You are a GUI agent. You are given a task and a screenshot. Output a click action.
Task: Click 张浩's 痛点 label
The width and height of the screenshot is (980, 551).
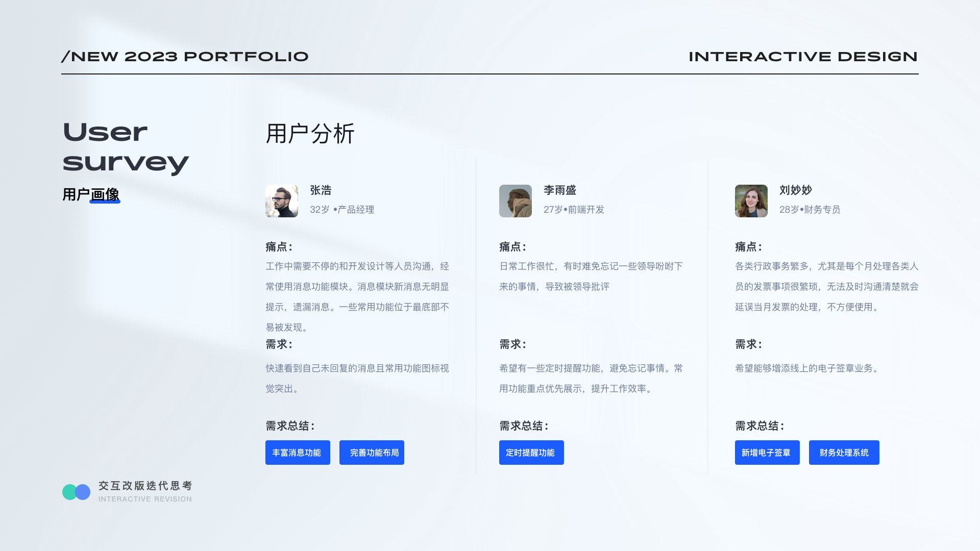(279, 247)
